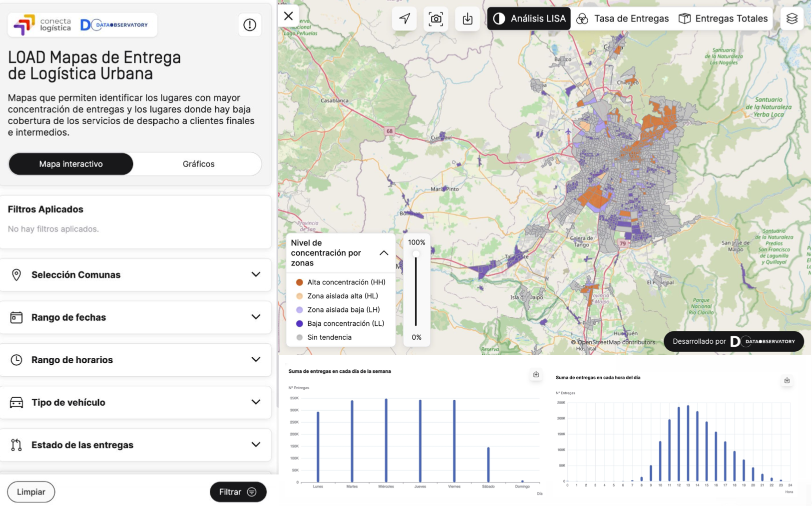Click the location arrow icon on map toolbar
This screenshot has width=812, height=506.
(x=404, y=19)
